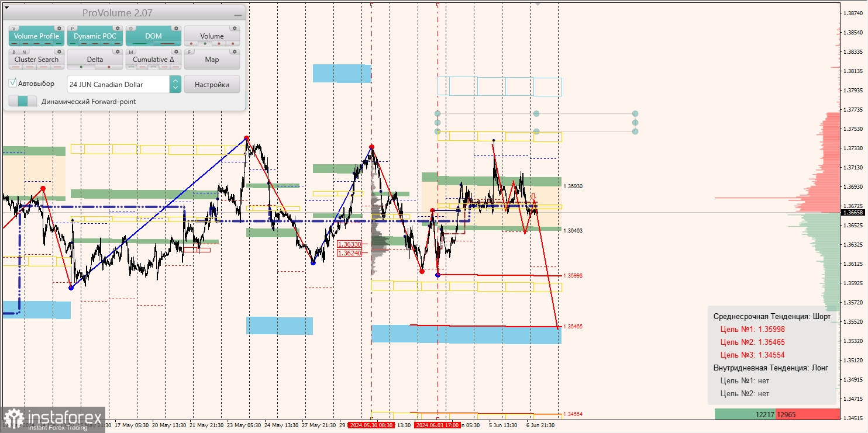The image size is (868, 433).
Task: Enable the Volume indicator
Action: click(x=212, y=36)
